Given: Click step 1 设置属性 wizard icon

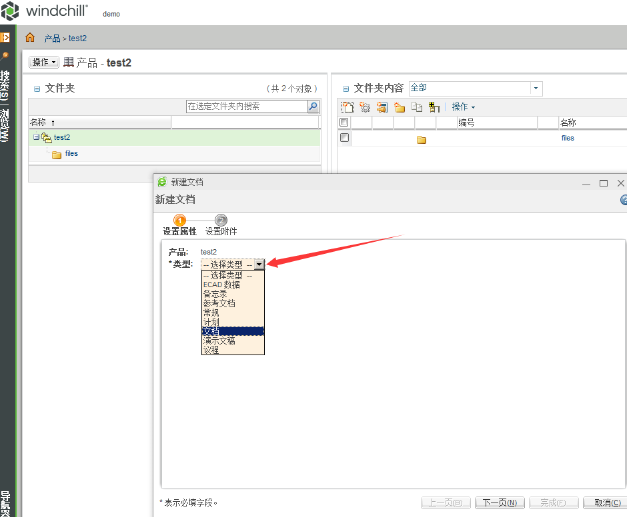Looking at the screenshot, I should coord(180,220).
